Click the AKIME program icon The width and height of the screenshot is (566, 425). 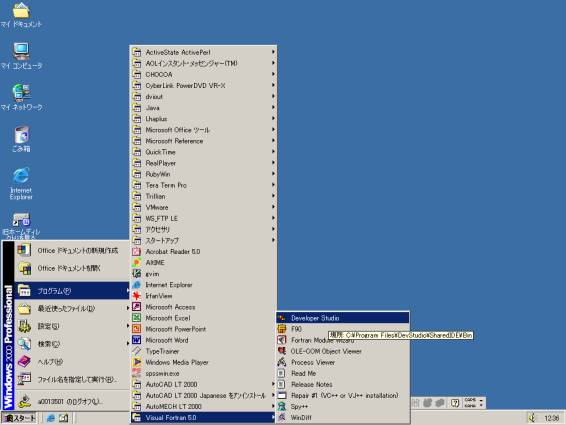click(136, 263)
